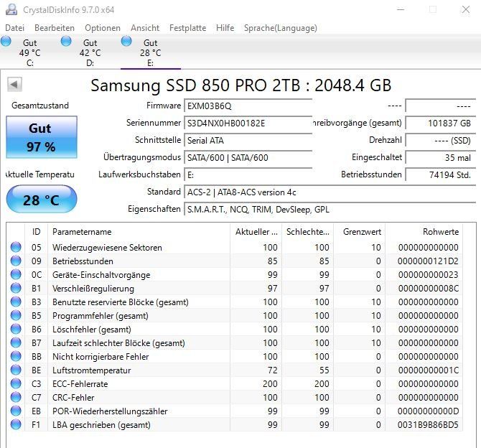481x448 pixels.
Task: Click the Drehzahl value ---- (SSD)
Action: click(441, 141)
